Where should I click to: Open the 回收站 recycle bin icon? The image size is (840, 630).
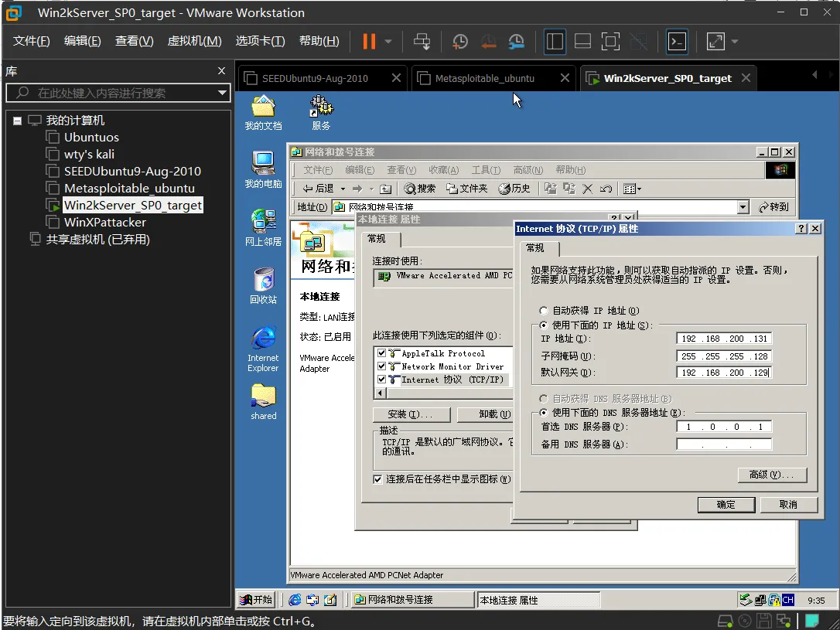tap(263, 286)
